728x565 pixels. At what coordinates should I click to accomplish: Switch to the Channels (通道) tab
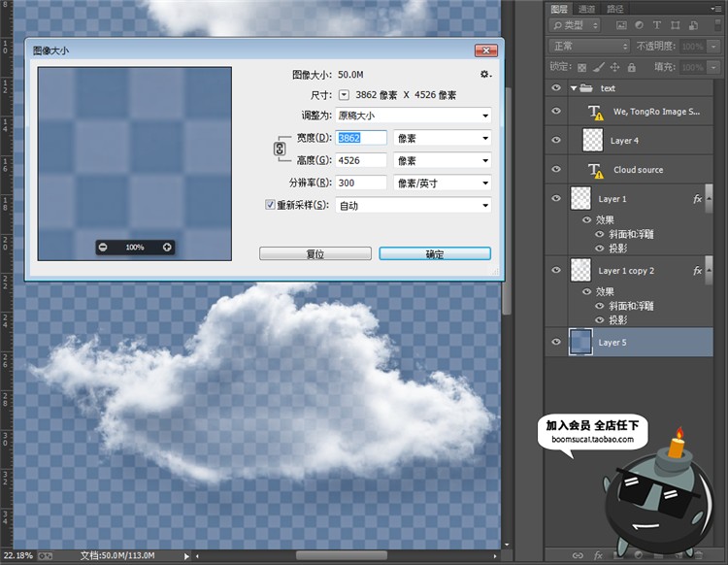[x=586, y=9]
